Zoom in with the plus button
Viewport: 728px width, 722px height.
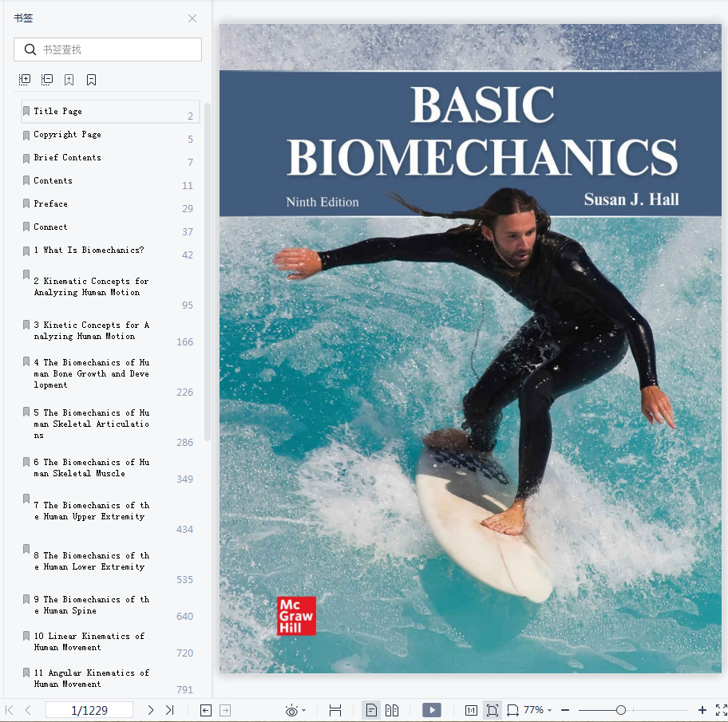click(702, 710)
